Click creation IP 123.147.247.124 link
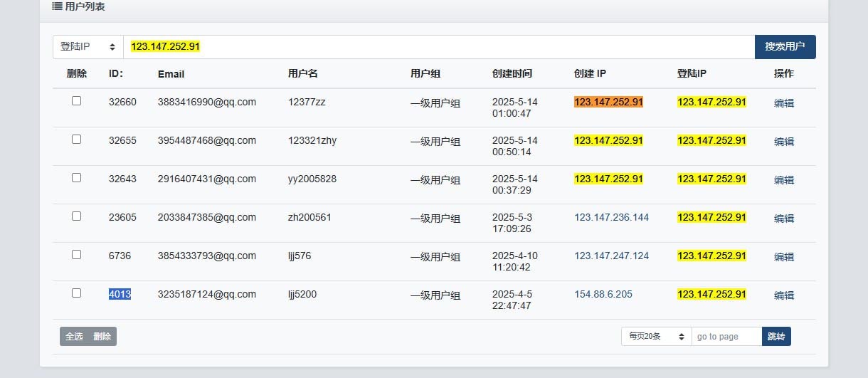 [611, 256]
